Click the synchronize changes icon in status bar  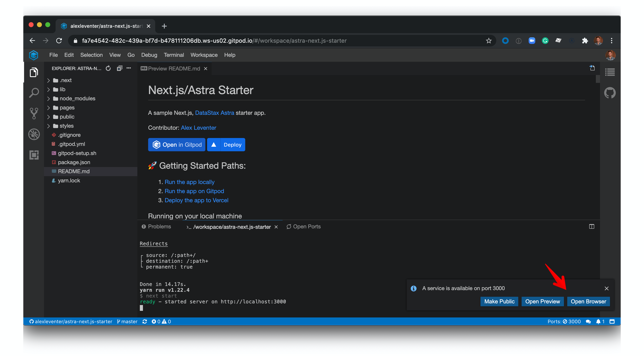[144, 322]
